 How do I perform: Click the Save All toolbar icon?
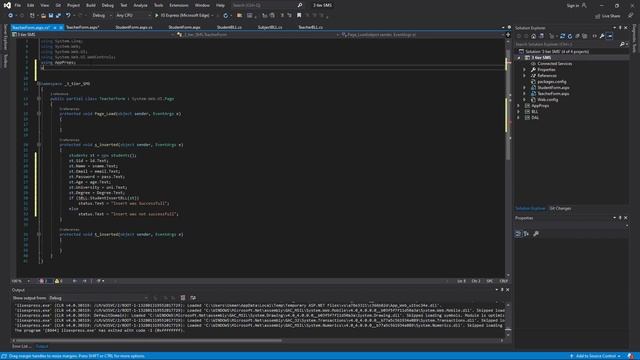tap(58, 16)
